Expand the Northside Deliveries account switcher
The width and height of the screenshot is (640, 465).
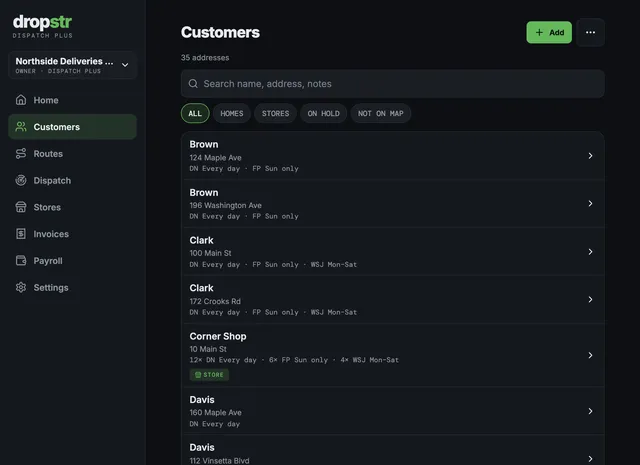point(72,65)
